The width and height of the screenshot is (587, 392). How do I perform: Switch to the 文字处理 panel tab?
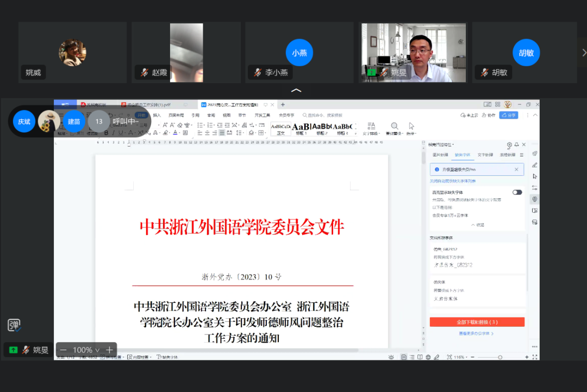pyautogui.click(x=485, y=155)
